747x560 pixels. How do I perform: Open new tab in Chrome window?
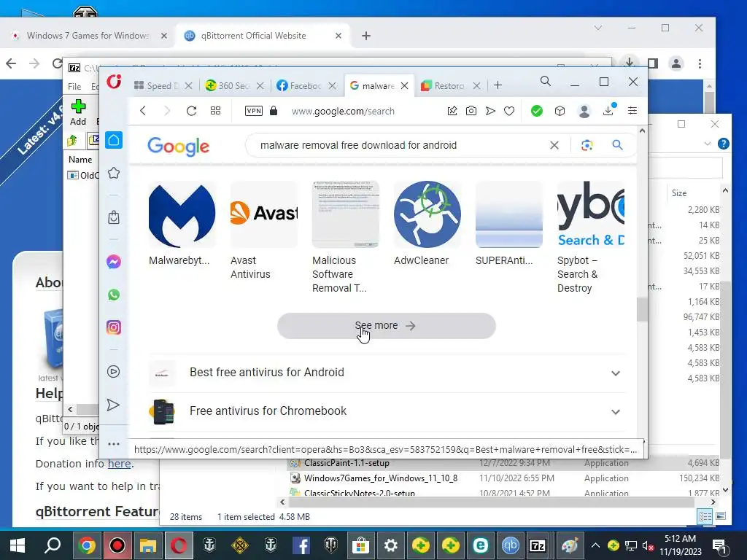(366, 36)
